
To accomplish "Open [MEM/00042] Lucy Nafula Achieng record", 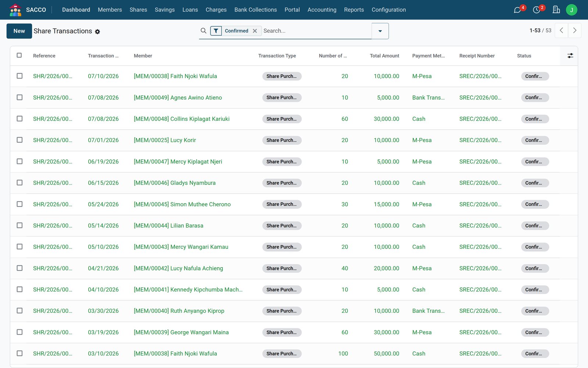I will 178,268.
